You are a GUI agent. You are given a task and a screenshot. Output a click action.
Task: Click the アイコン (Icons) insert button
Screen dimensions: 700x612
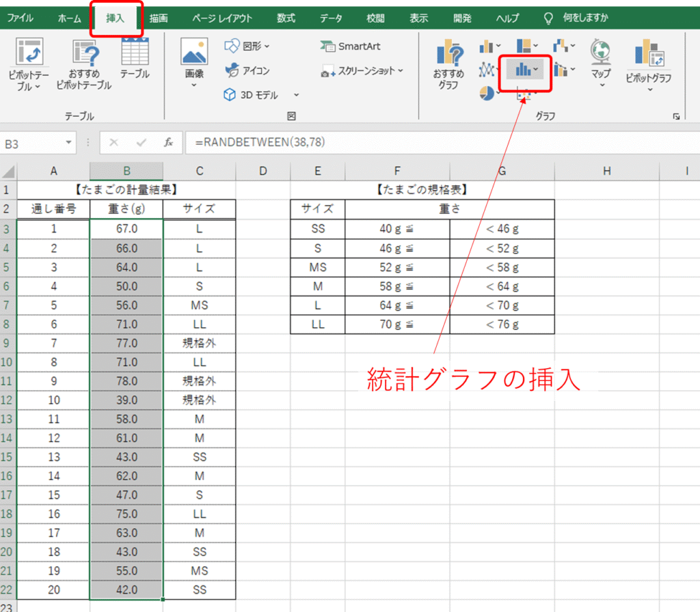click(247, 70)
